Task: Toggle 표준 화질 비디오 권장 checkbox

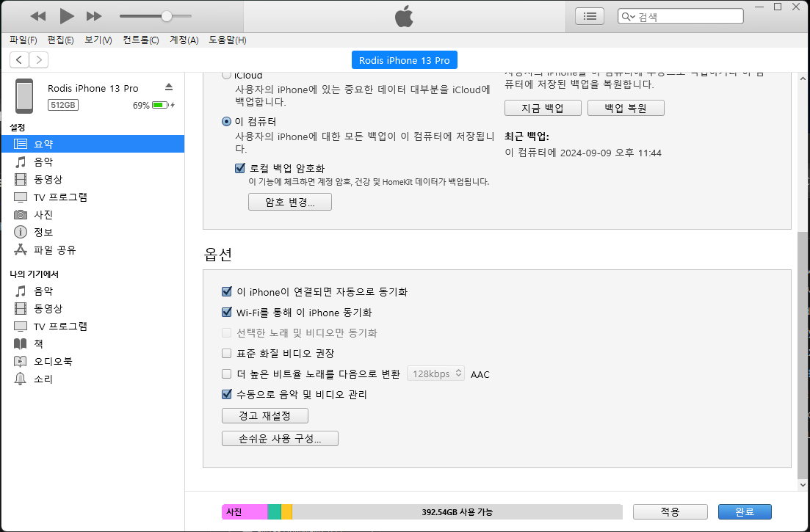Action: 226,354
